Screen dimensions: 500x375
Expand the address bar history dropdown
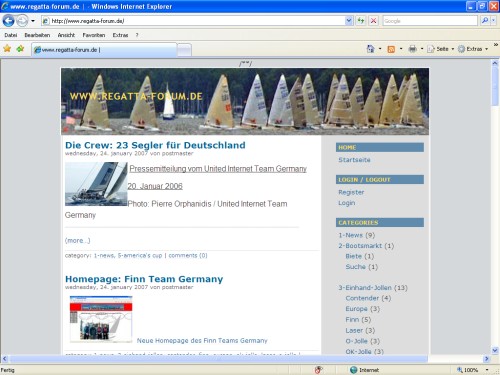(x=349, y=21)
